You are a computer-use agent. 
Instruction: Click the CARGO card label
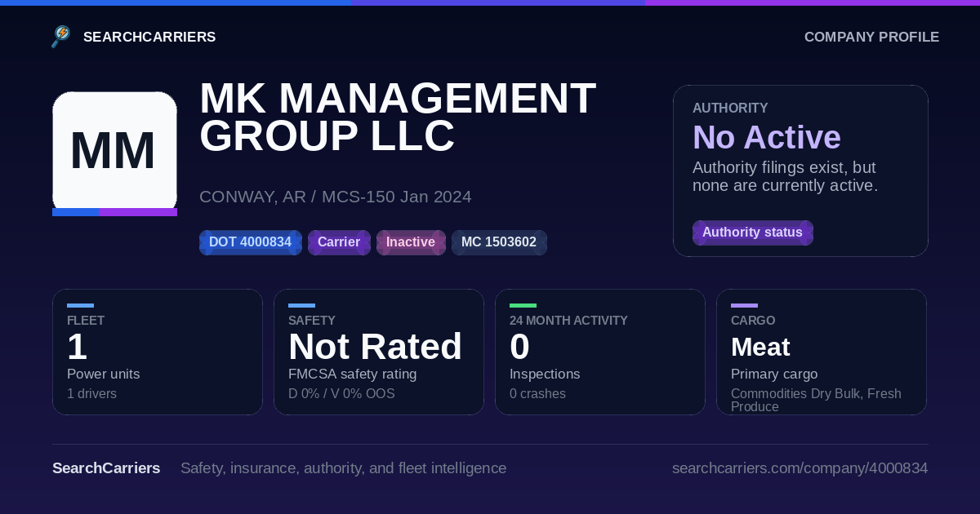[x=753, y=321]
